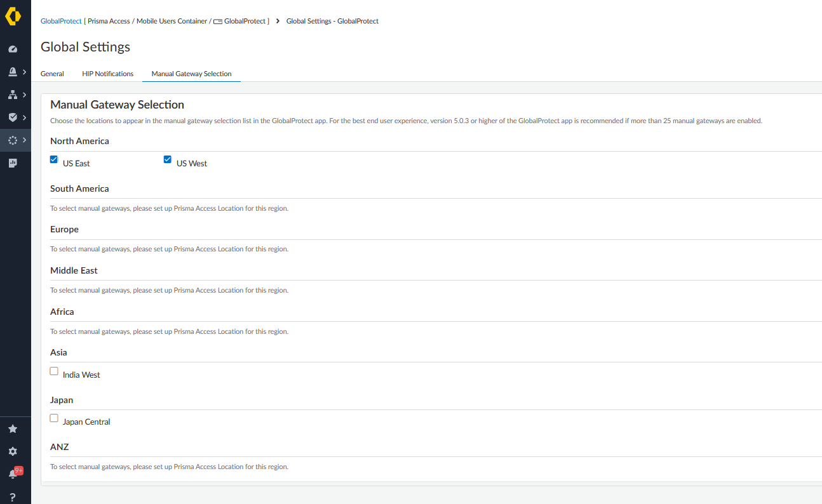
Task: Click the 'Global Settings - GlobalProtect' breadcrumb
Action: tap(332, 21)
